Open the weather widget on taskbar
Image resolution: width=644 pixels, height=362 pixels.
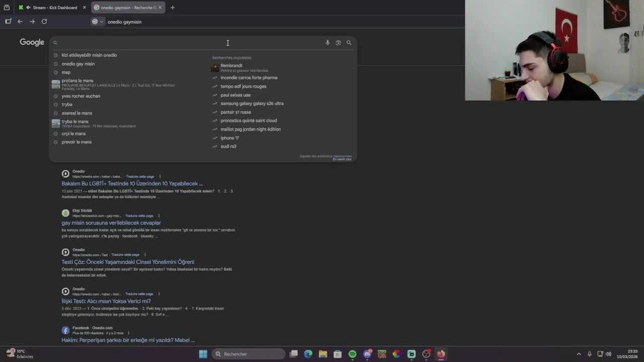(20, 354)
